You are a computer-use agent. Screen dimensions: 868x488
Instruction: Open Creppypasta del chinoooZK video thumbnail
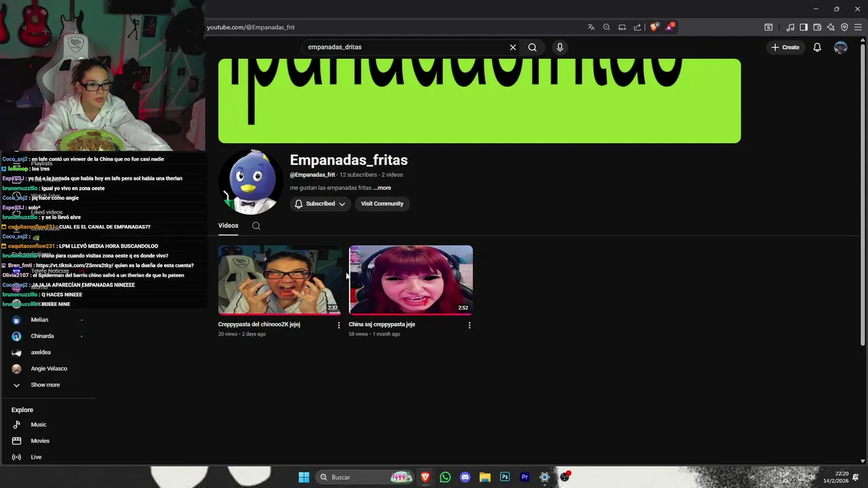(x=279, y=280)
